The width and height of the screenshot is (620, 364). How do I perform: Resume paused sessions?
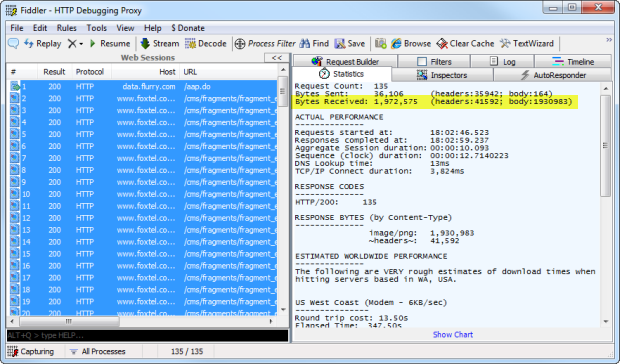[x=110, y=43]
